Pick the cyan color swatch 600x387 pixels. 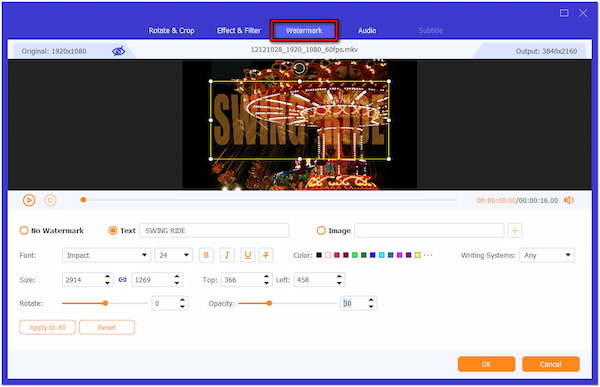382,255
